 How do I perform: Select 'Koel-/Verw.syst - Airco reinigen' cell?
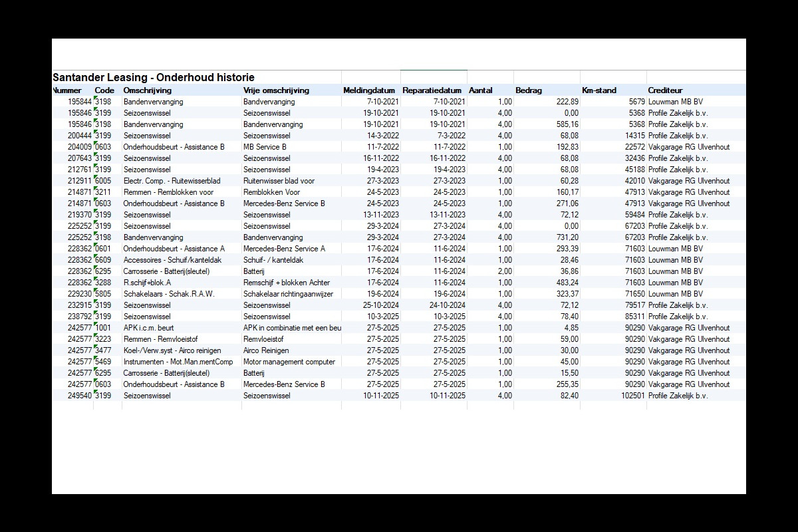172,350
